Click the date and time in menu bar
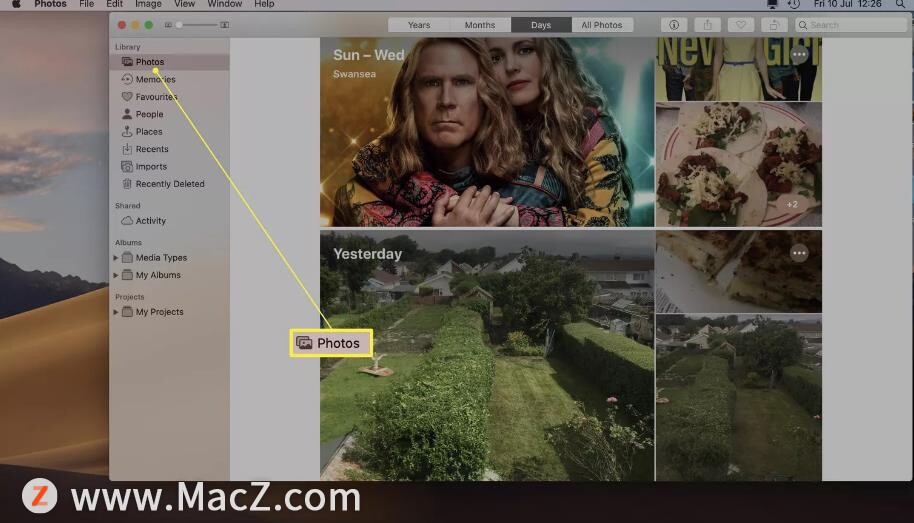The height and width of the screenshot is (523, 914). tap(848, 4)
